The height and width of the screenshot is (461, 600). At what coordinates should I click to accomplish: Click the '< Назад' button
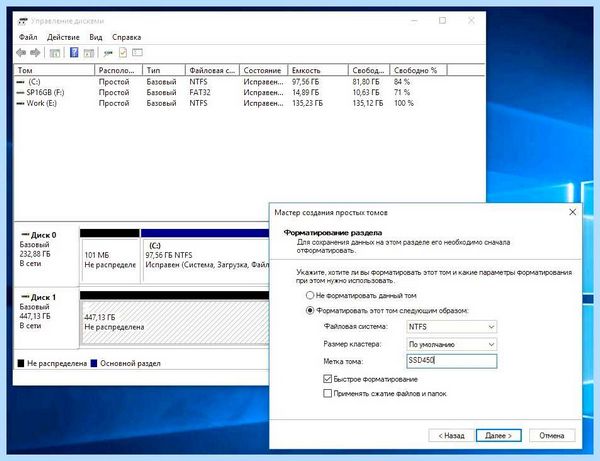[x=451, y=435]
